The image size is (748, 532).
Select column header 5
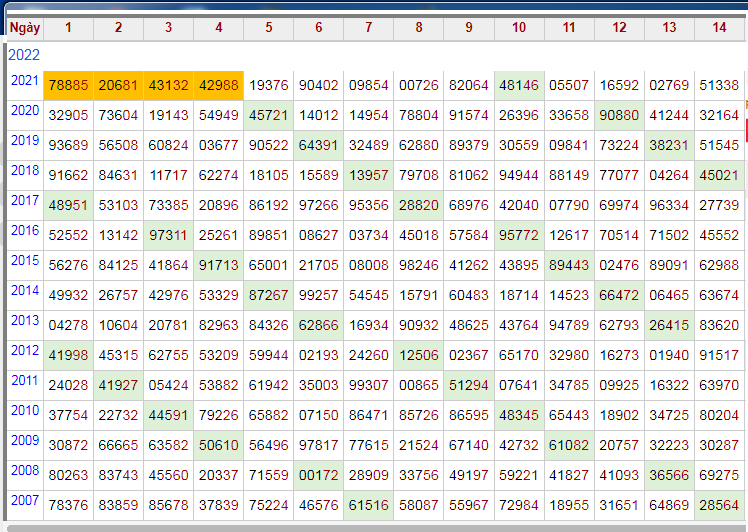tap(269, 27)
